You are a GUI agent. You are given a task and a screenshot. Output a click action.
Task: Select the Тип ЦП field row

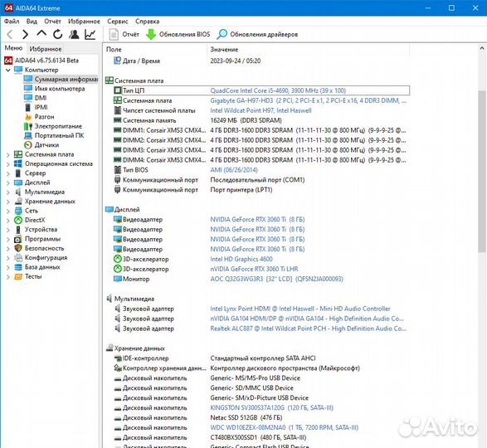click(x=261, y=90)
